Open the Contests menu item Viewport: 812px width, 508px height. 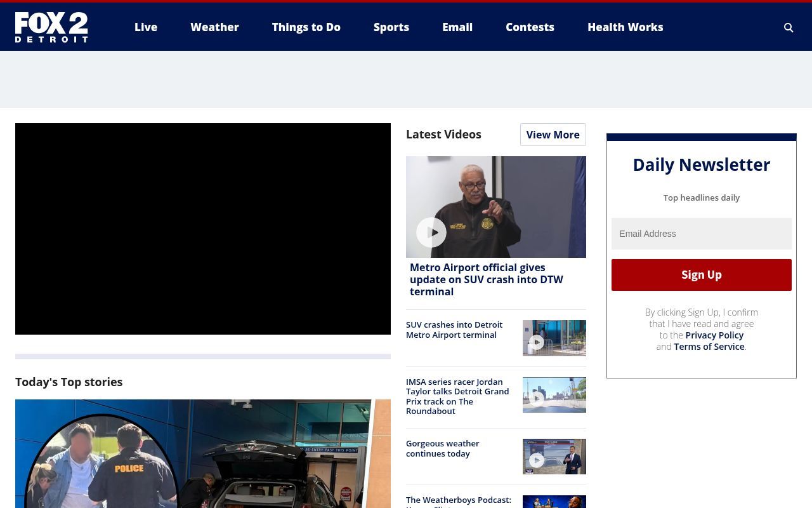[x=530, y=27]
